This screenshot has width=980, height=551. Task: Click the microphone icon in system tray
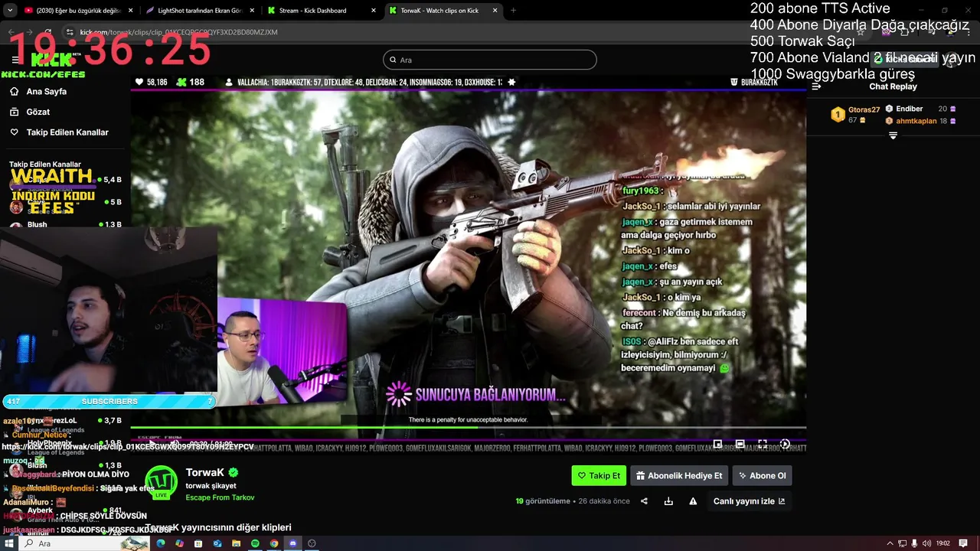[x=914, y=543]
